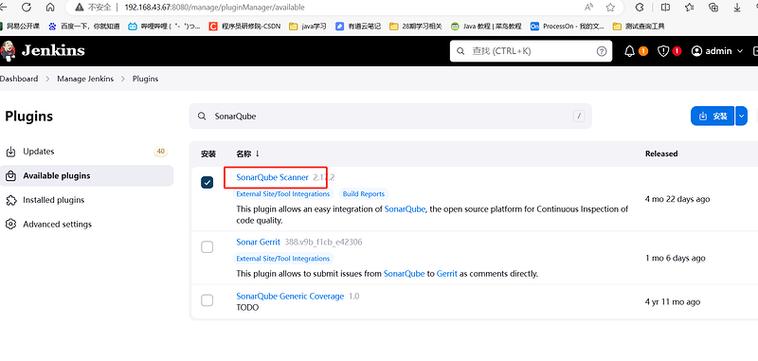This screenshot has height=361, width=758.
Task: Click the Jenkins title text in header
Action: [x=53, y=50]
